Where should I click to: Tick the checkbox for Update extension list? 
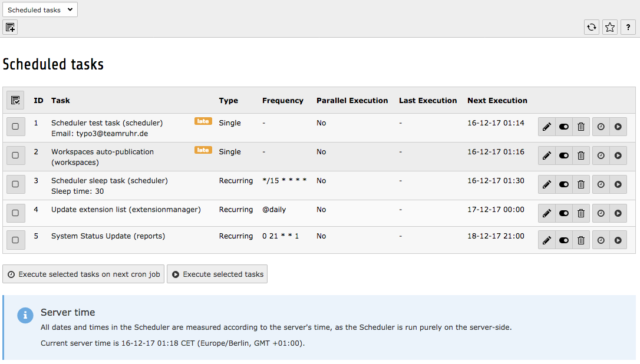(x=15, y=213)
